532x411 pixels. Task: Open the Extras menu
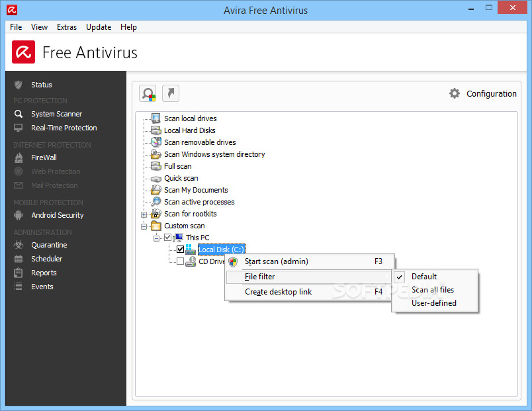click(x=67, y=27)
